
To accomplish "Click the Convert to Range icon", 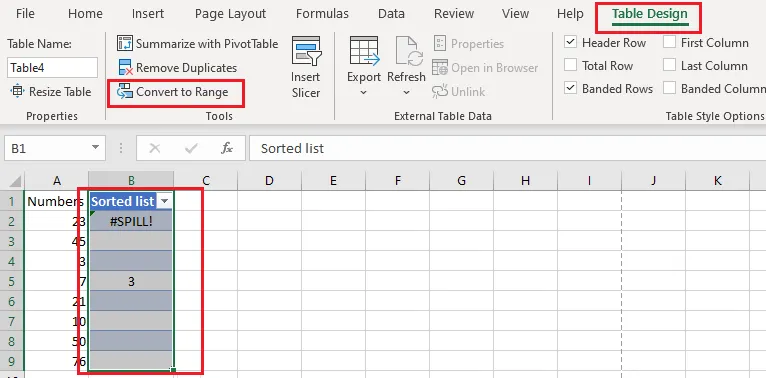I will 125,91.
